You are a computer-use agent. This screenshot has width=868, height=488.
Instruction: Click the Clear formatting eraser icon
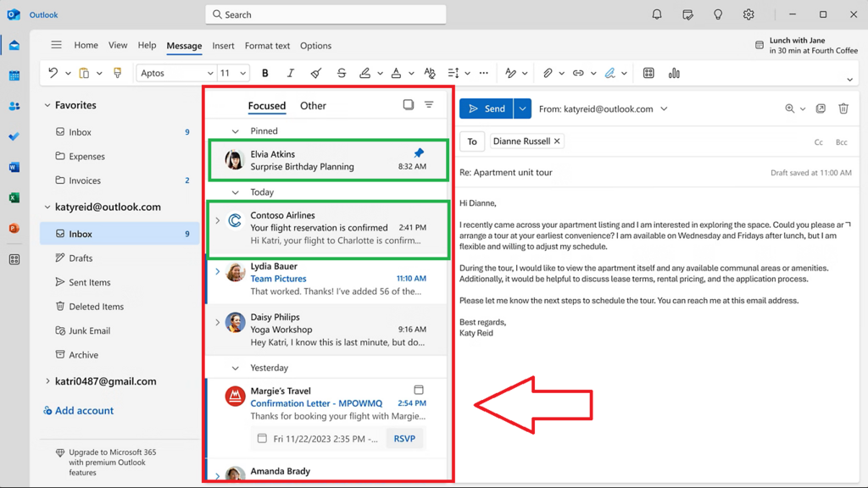pos(316,73)
